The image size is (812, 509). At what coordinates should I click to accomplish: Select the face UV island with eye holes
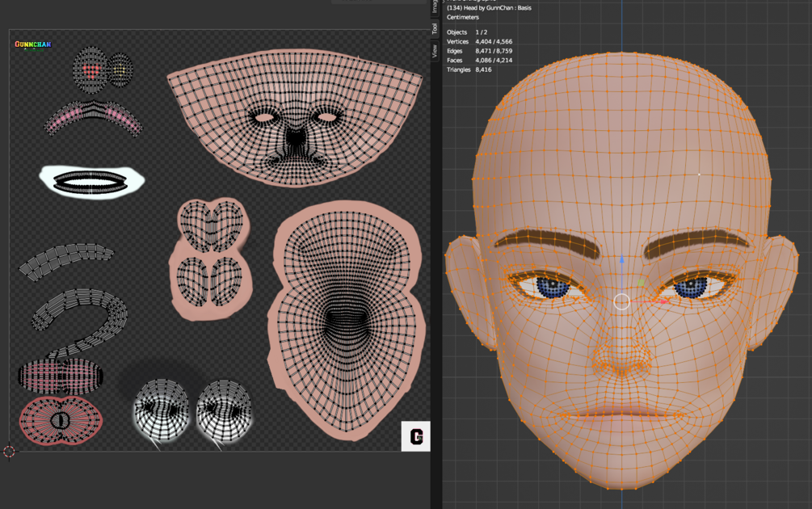tap(295, 116)
